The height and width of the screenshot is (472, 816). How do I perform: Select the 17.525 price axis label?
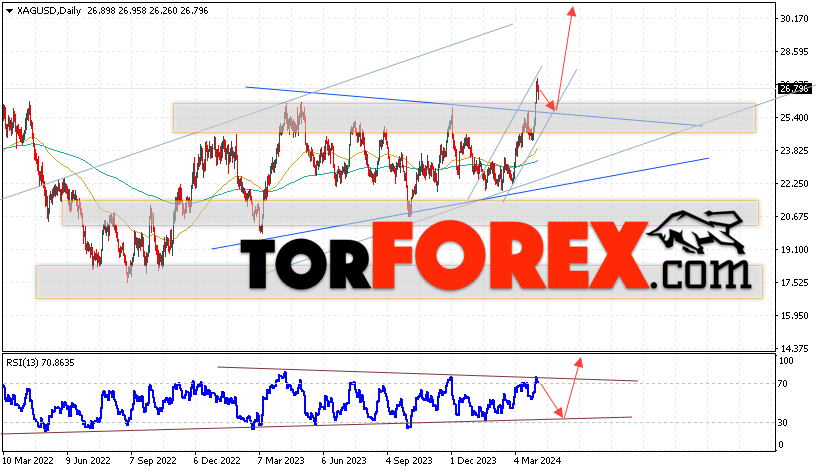[x=794, y=283]
